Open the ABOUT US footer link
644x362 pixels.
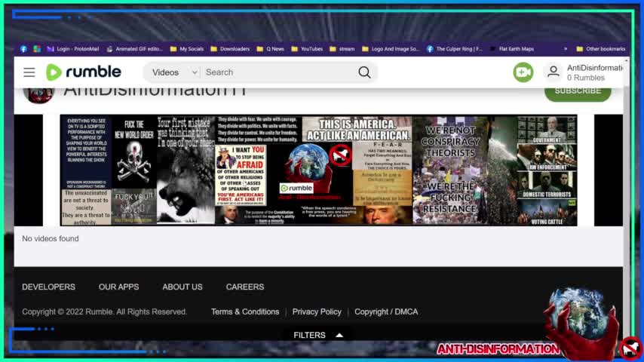(182, 287)
